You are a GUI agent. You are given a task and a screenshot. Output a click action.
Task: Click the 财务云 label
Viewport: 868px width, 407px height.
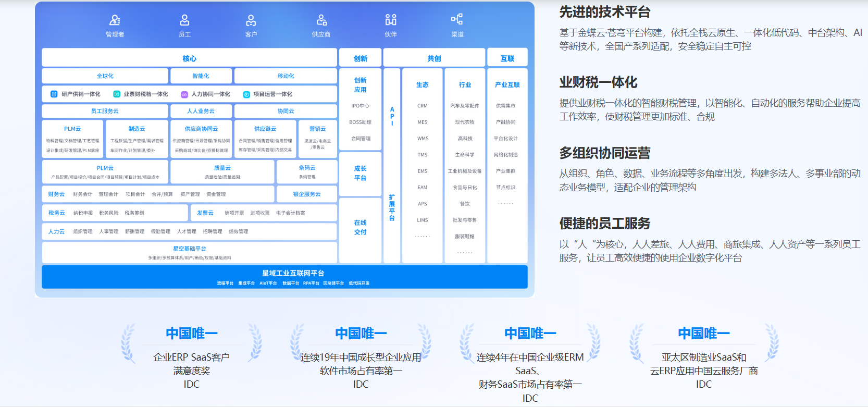coord(56,194)
